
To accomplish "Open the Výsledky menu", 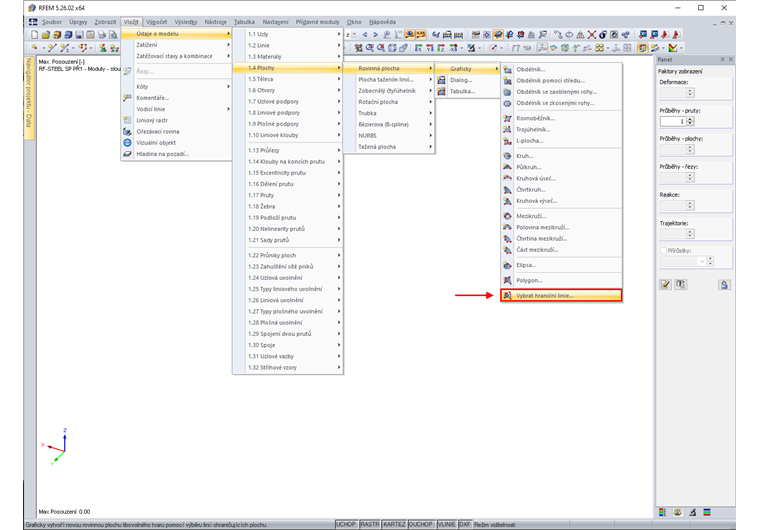I will (186, 22).
